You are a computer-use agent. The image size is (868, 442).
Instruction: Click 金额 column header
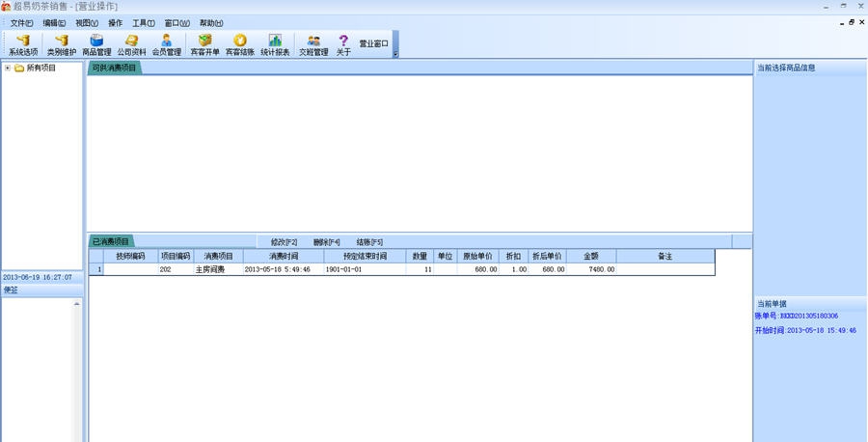pos(591,257)
